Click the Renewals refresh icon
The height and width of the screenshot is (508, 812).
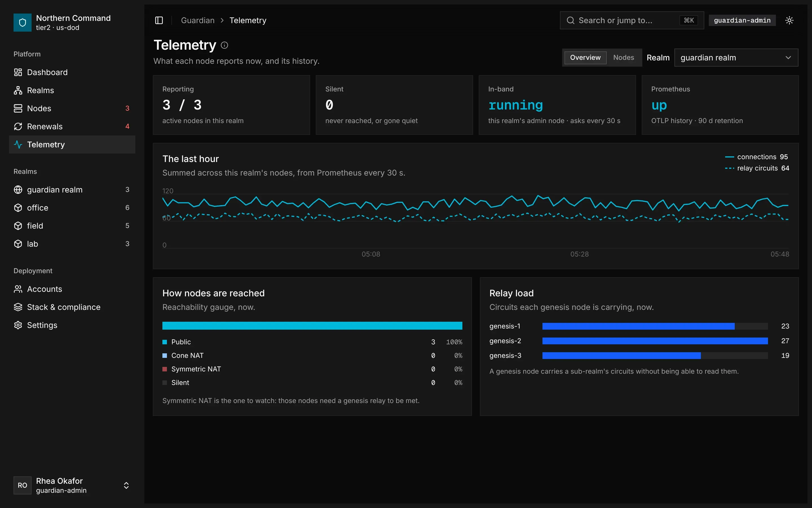pyautogui.click(x=18, y=126)
